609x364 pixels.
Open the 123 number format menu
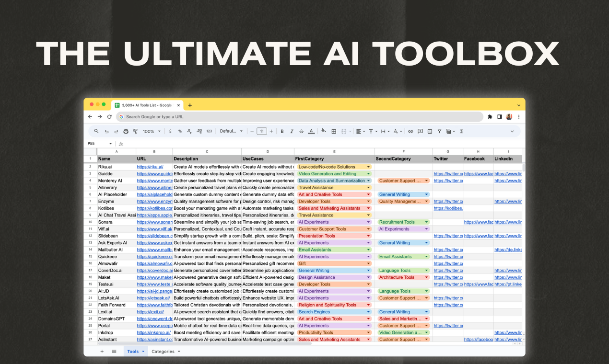tap(209, 131)
